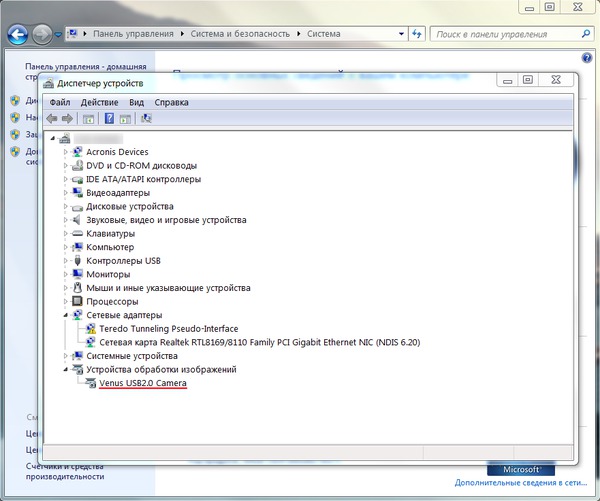600x501 pixels.
Task: Select Сетевая карта Realtek RTL8169/8110 entry
Action: pyautogui.click(x=259, y=342)
